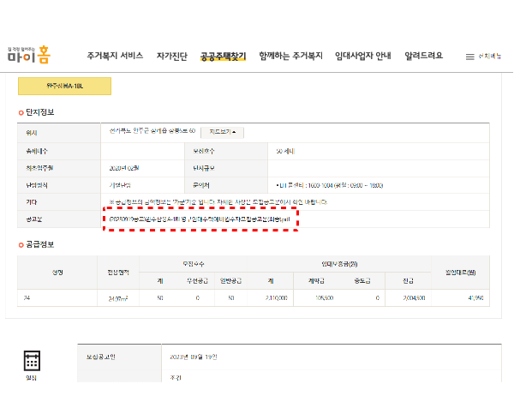Go to 임대사업자 안내 menu
This screenshot has width=514, height=420.
pyautogui.click(x=363, y=56)
